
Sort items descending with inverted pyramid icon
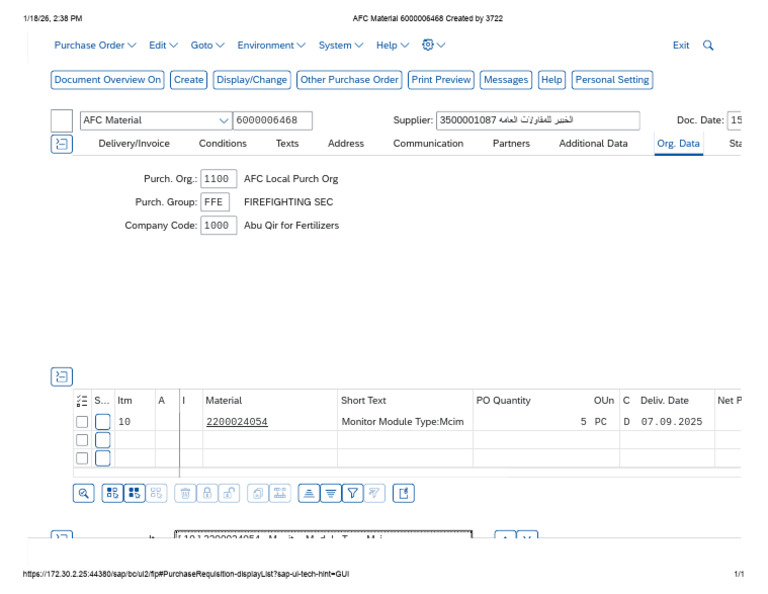331,493
